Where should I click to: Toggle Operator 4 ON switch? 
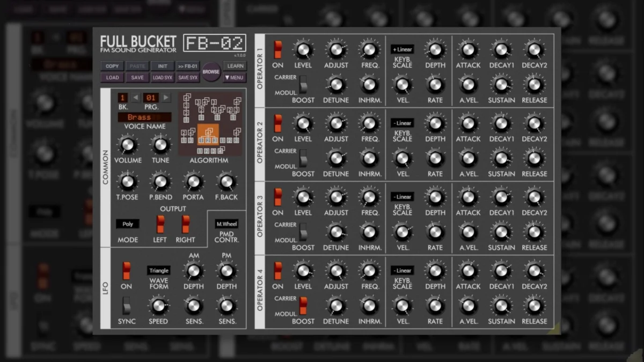point(277,271)
